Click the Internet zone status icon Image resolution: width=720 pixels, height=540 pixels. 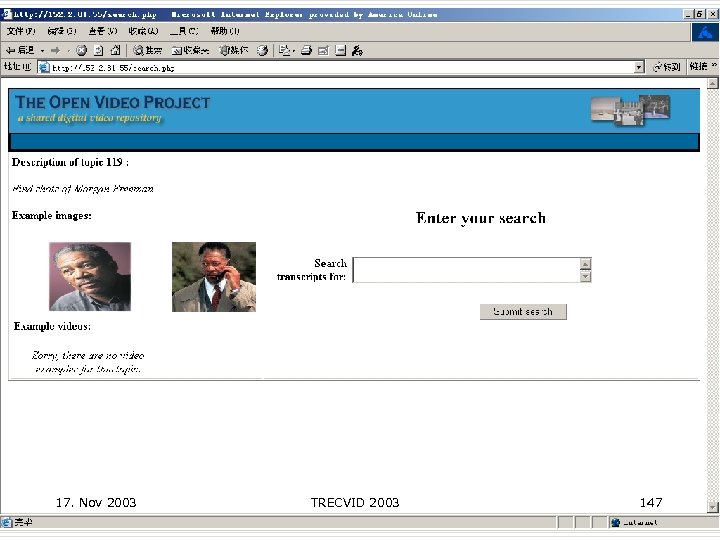616,522
